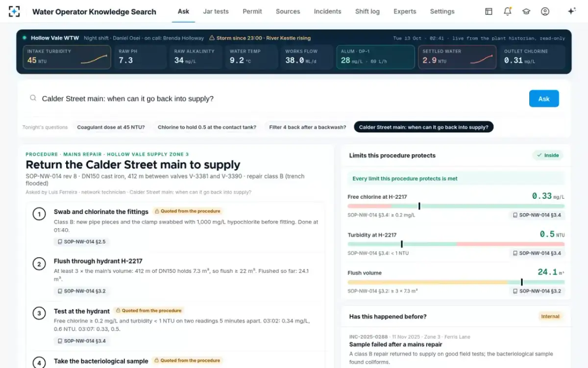Open the notifications bell icon
Viewport: 588px width, 368px height.
click(508, 11)
